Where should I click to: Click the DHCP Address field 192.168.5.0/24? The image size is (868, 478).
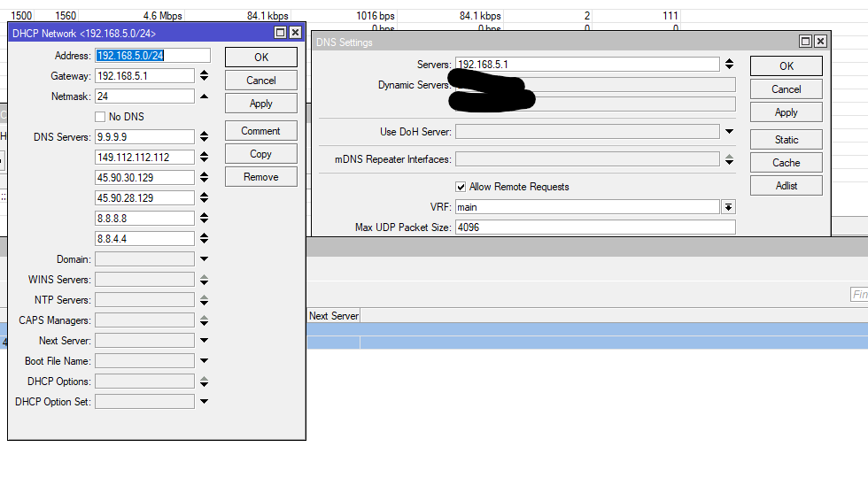tap(152, 55)
